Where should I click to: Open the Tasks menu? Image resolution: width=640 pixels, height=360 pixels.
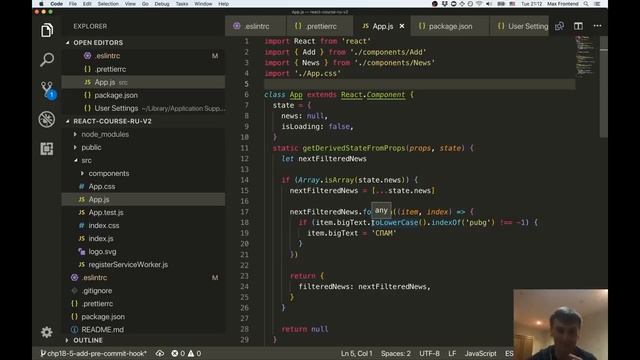[182, 4]
